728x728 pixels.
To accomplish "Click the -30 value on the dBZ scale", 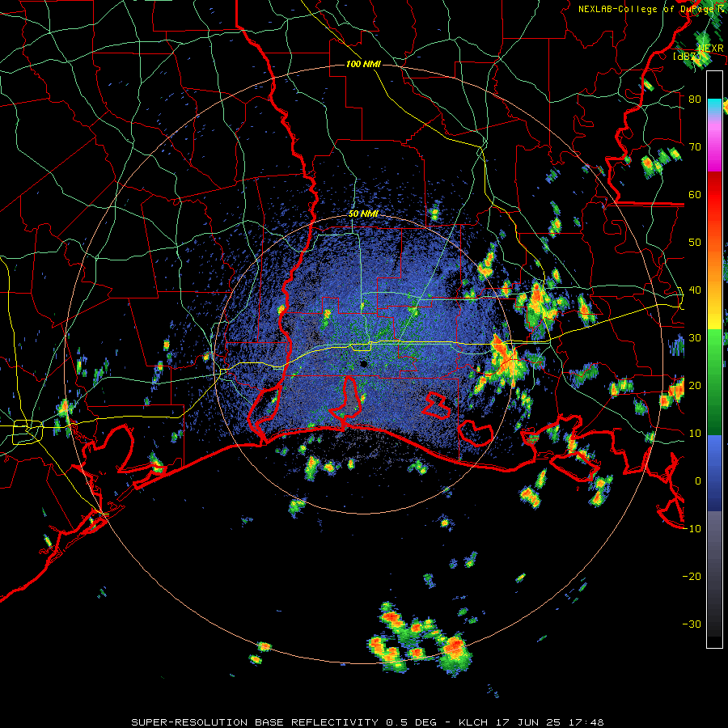I will click(692, 624).
